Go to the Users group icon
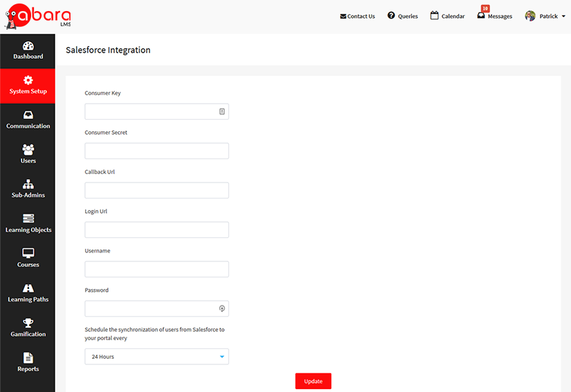 coord(28,149)
